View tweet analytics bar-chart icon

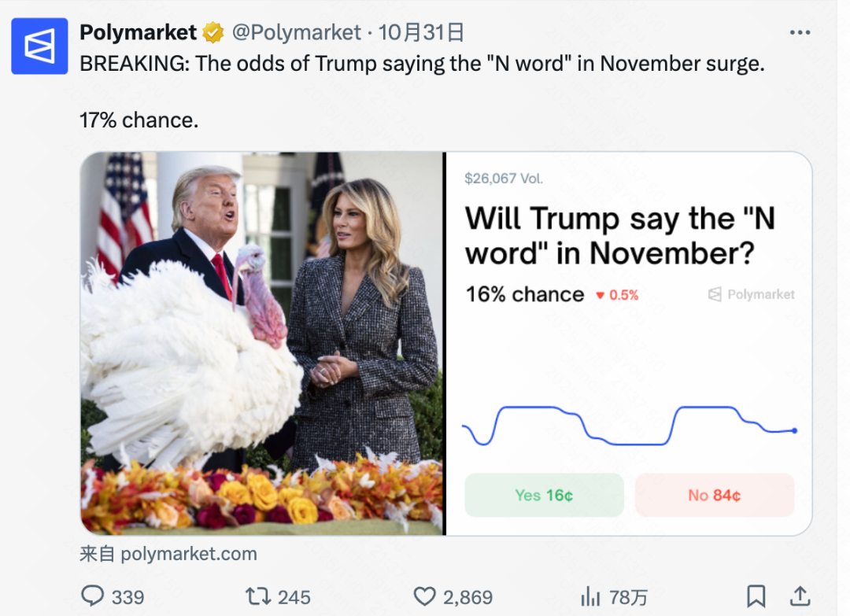point(590,596)
